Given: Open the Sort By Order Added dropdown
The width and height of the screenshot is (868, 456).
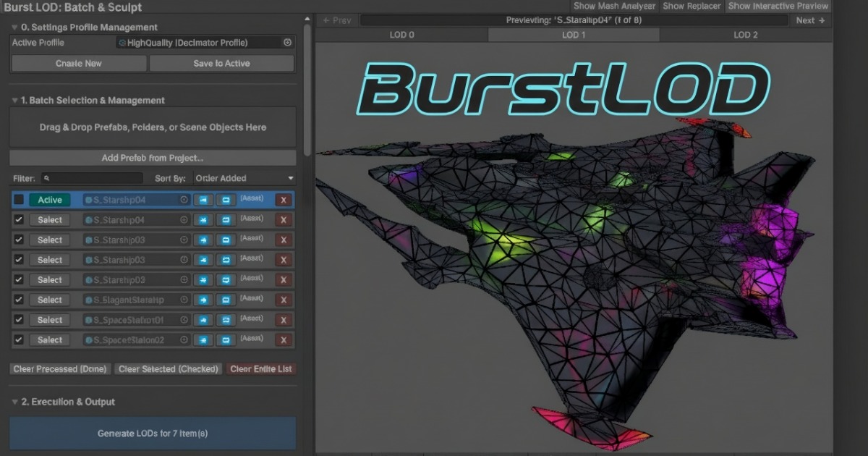Looking at the screenshot, I should tap(244, 178).
